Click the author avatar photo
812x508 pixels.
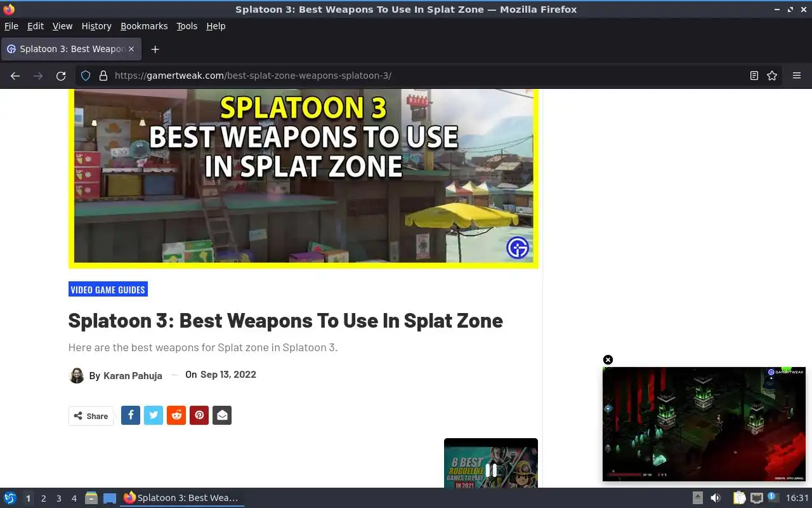point(77,375)
